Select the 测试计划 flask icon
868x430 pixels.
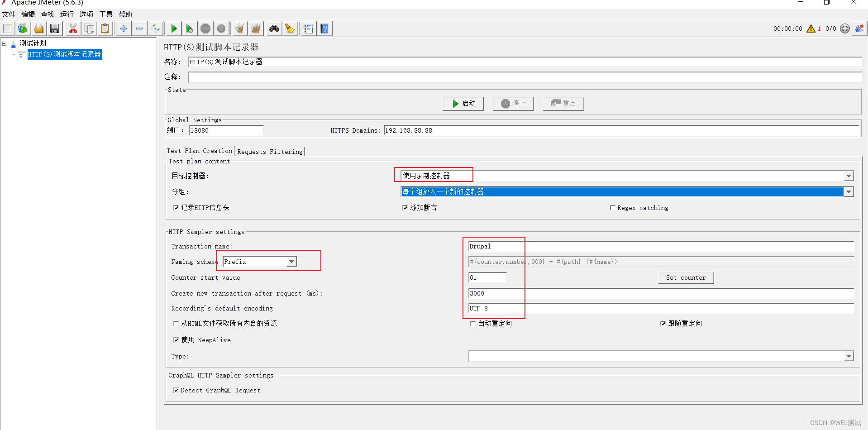(13, 43)
